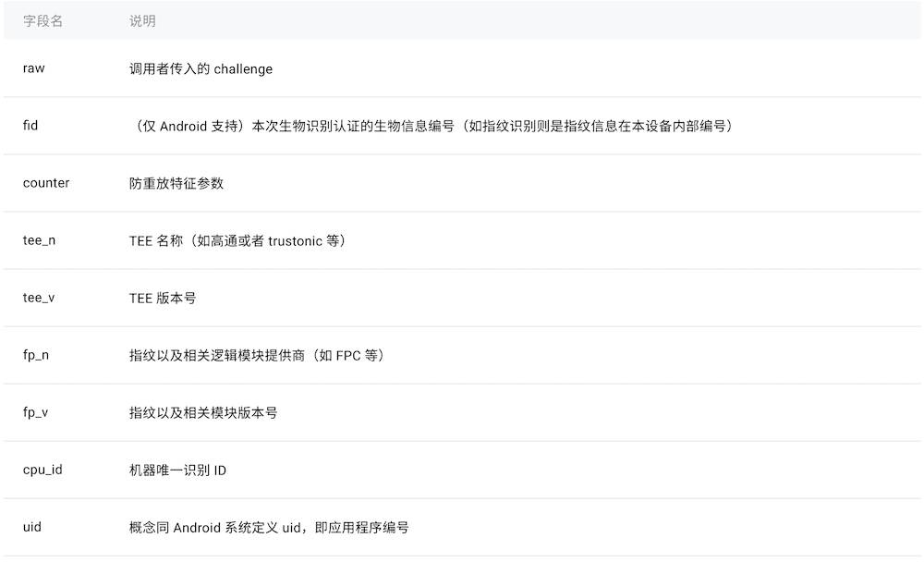924x562 pixels.
Task: Click the 指纹以及相关逻辑模块提供商 description
Action: click(257, 355)
